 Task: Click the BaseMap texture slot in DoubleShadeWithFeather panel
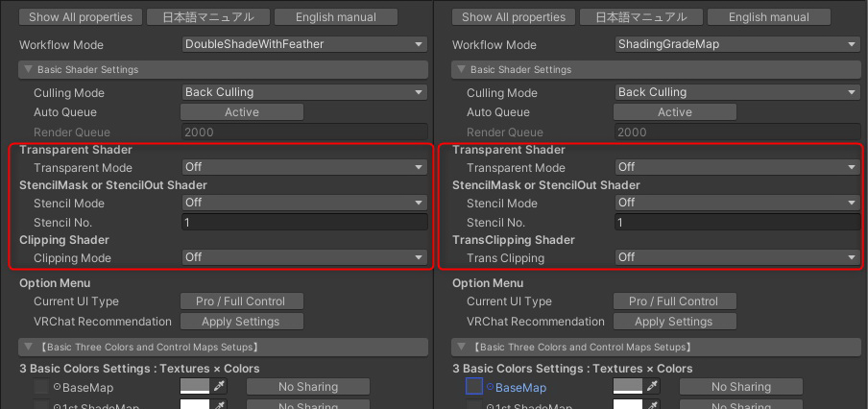click(x=41, y=387)
